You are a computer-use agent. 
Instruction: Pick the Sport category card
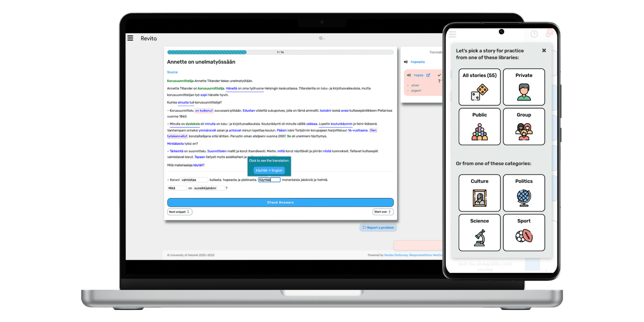pos(524,232)
